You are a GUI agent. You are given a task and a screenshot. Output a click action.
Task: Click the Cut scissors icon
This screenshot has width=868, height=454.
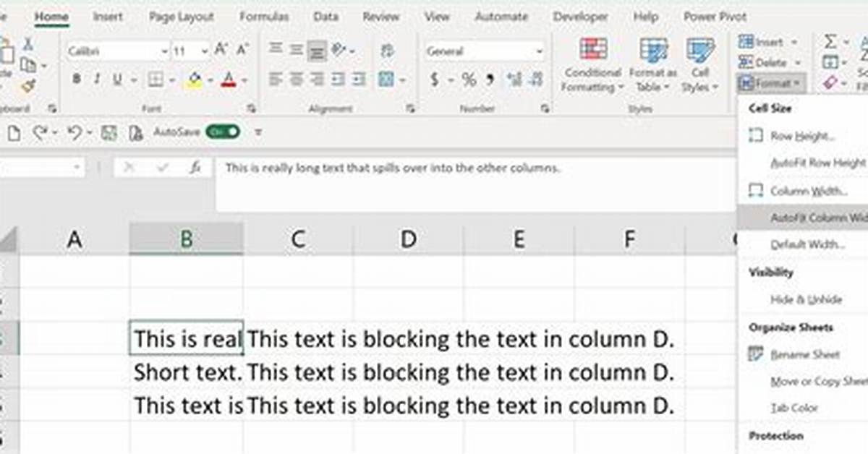coord(28,45)
